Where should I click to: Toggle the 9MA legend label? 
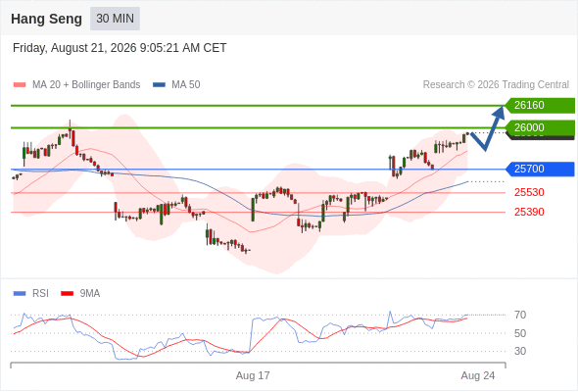(x=90, y=294)
